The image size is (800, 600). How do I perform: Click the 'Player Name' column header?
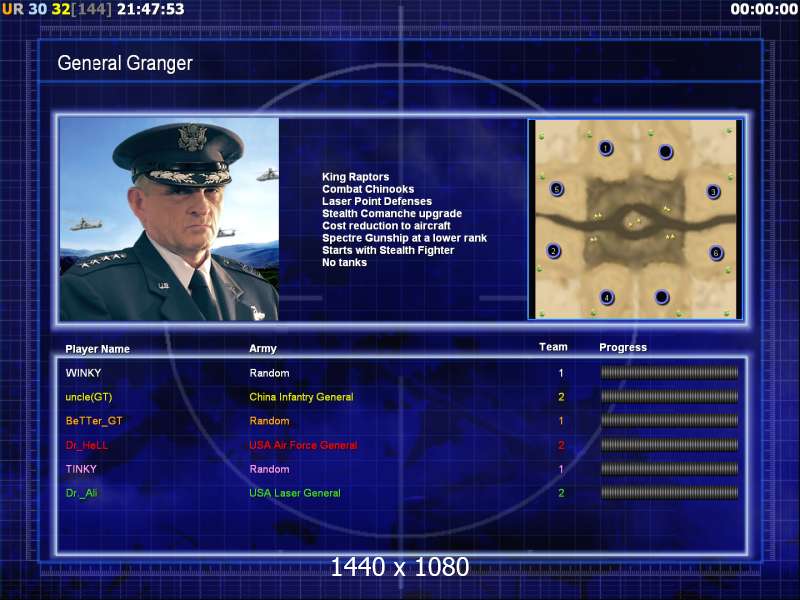click(x=97, y=349)
